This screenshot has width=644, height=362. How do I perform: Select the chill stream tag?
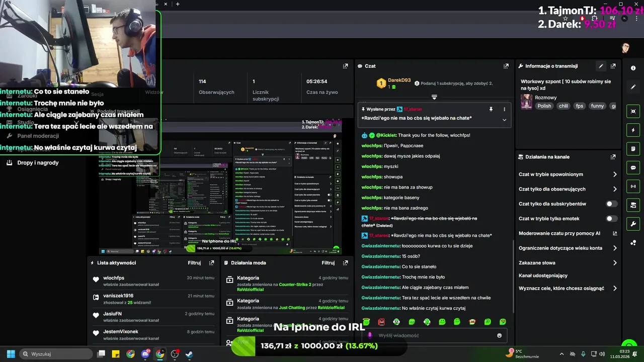pyautogui.click(x=563, y=106)
